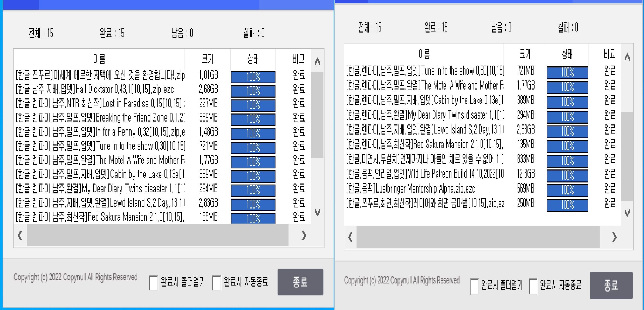This screenshot has height=310, width=644.
Task: Click 100% progress bar of Hail Dicktator row
Action: [253, 91]
